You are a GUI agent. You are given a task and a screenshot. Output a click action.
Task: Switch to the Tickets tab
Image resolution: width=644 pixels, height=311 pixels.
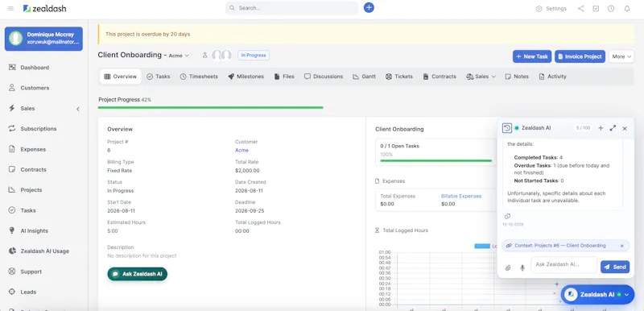click(x=399, y=77)
